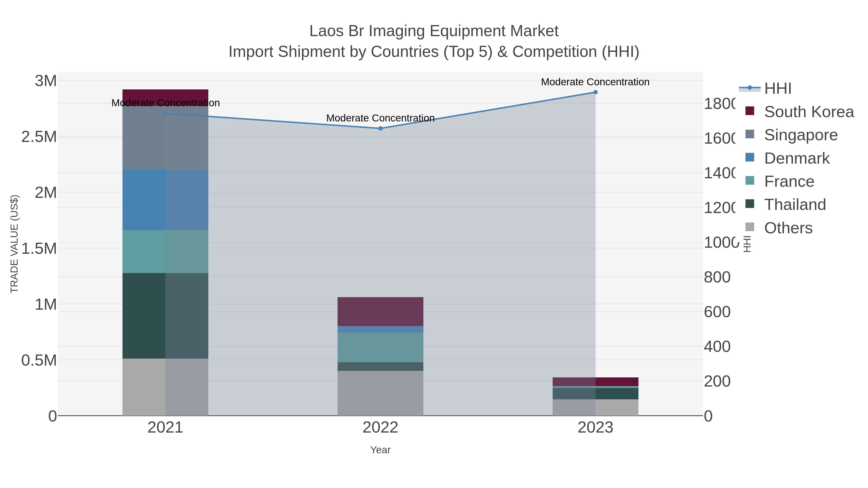Screen dimensions: 868x488
Task: Click the South Korea maroon legend swatch
Action: tap(750, 110)
